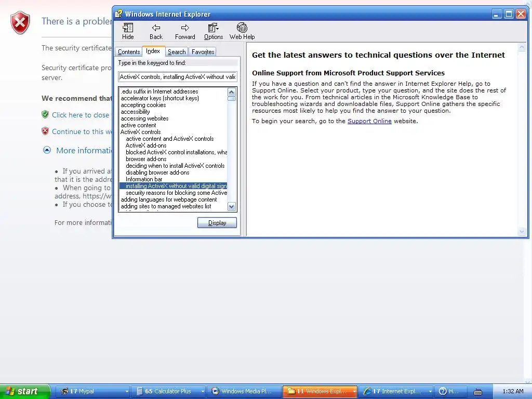Select '.edu suffix in Internet addresses' entry
Image resolution: width=532 pixels, height=399 pixels.
(x=159, y=91)
